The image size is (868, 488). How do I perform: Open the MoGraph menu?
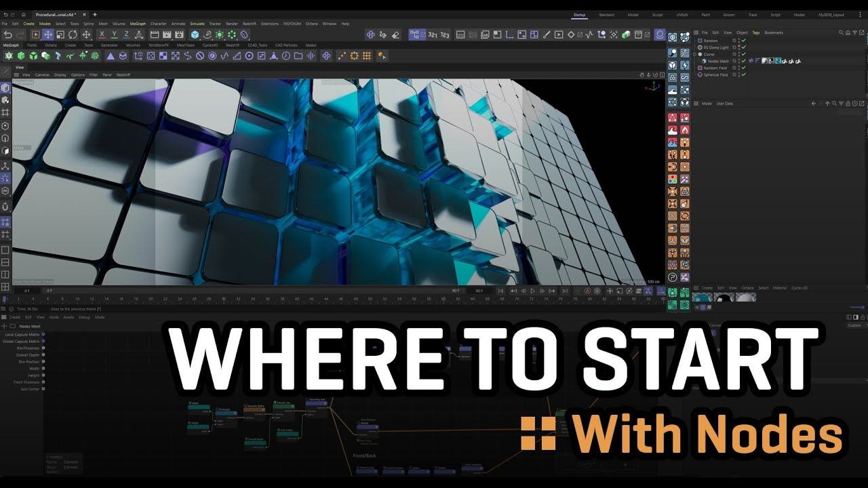click(139, 24)
